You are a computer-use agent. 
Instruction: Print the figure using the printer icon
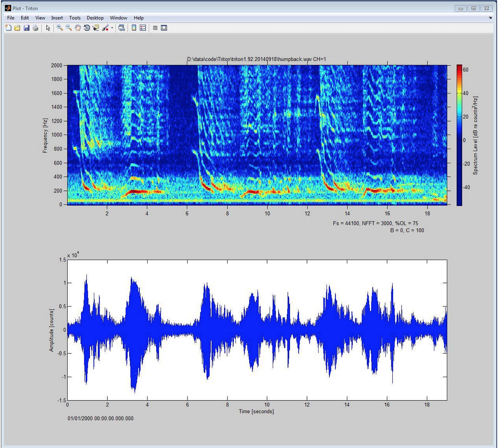35,28
